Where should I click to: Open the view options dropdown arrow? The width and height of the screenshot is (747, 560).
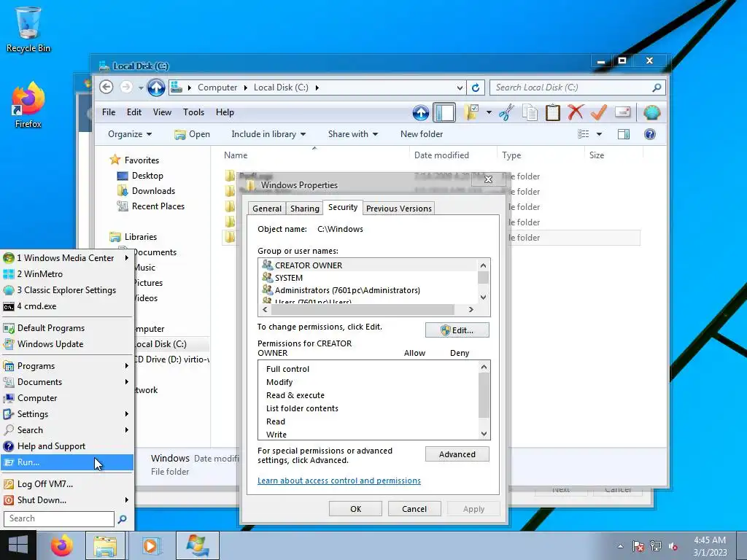600,134
